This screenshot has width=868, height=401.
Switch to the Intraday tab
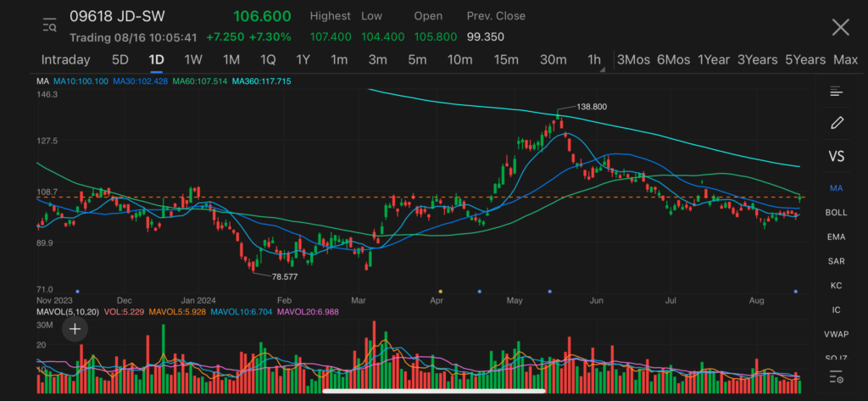coord(65,59)
